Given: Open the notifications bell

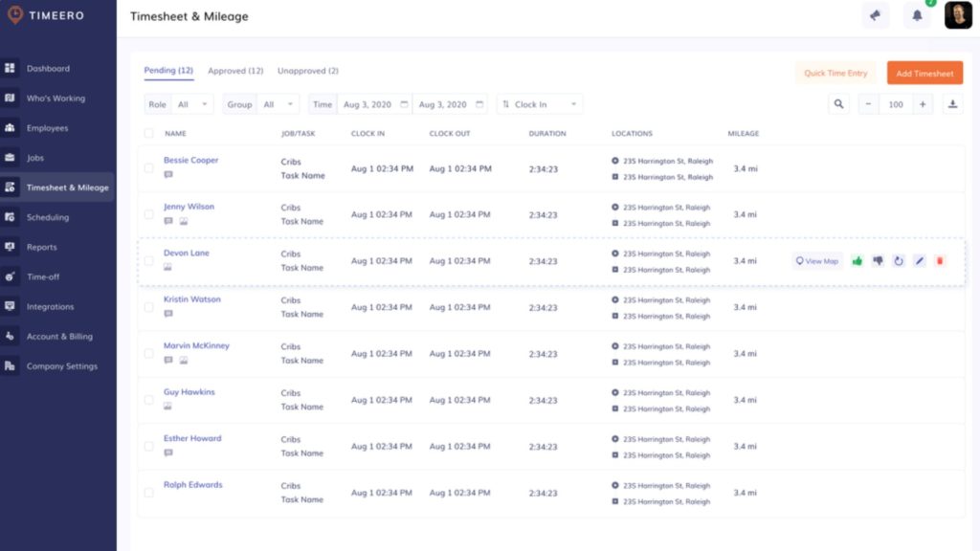Looking at the screenshot, I should coord(916,15).
